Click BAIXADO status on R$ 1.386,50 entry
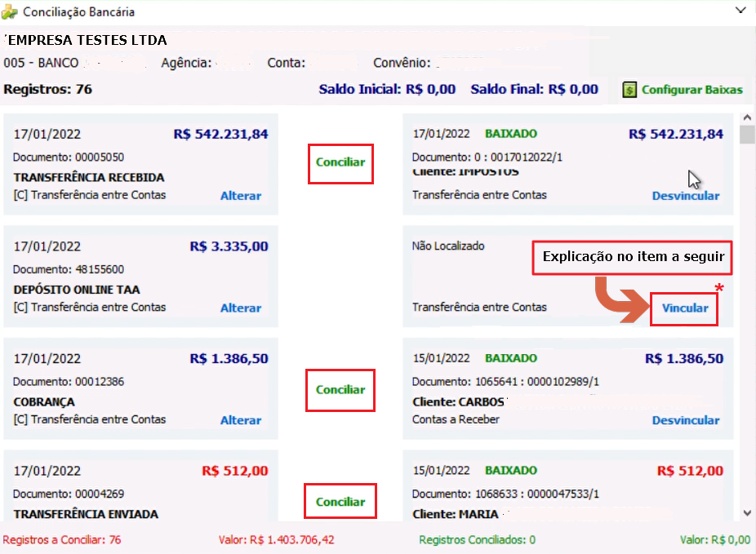The height and width of the screenshot is (554, 756). point(510,358)
